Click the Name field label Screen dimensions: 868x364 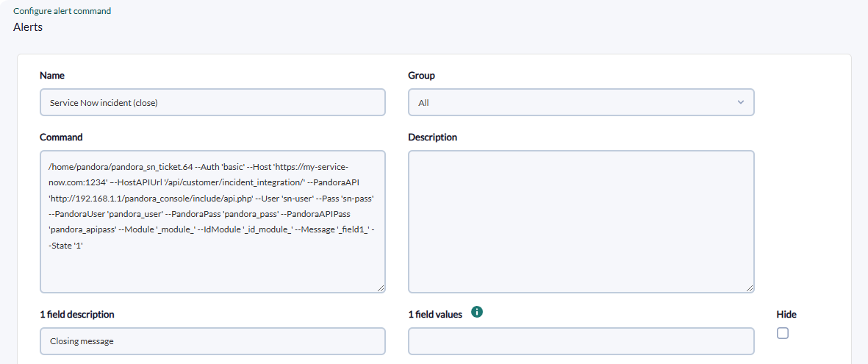(52, 75)
